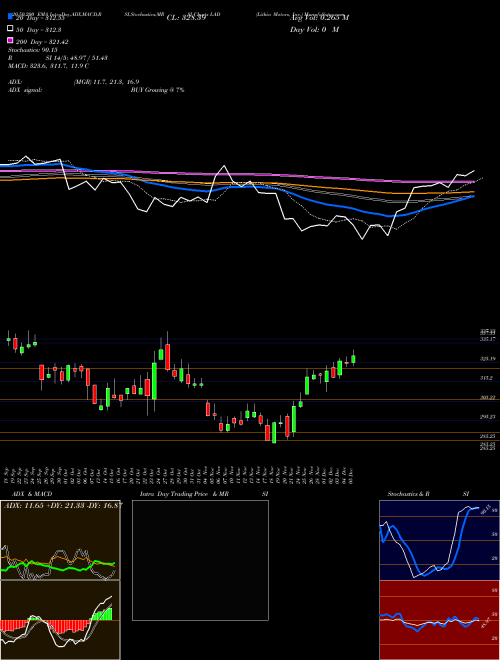Image resolution: width=500 pixels, height=660 pixels.
Task: Click the 'Stochastics: 99.13' reading
Action: click(x=32, y=50)
